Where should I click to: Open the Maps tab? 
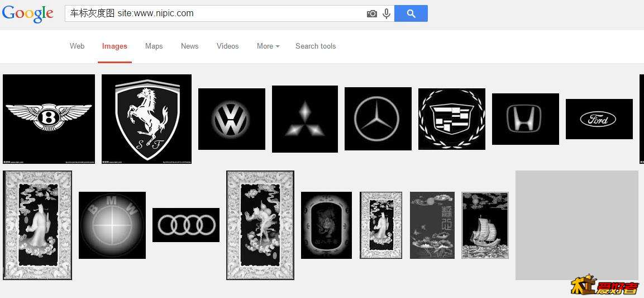[154, 46]
